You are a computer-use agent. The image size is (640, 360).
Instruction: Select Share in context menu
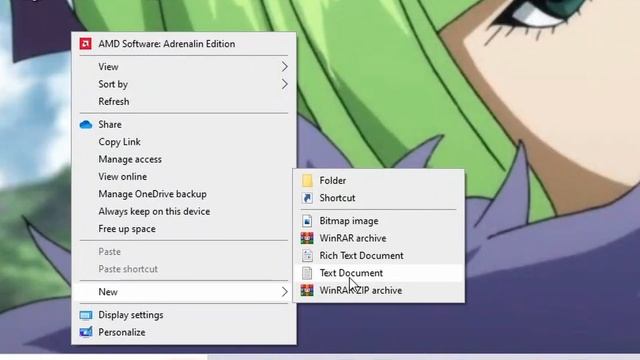pos(184,124)
